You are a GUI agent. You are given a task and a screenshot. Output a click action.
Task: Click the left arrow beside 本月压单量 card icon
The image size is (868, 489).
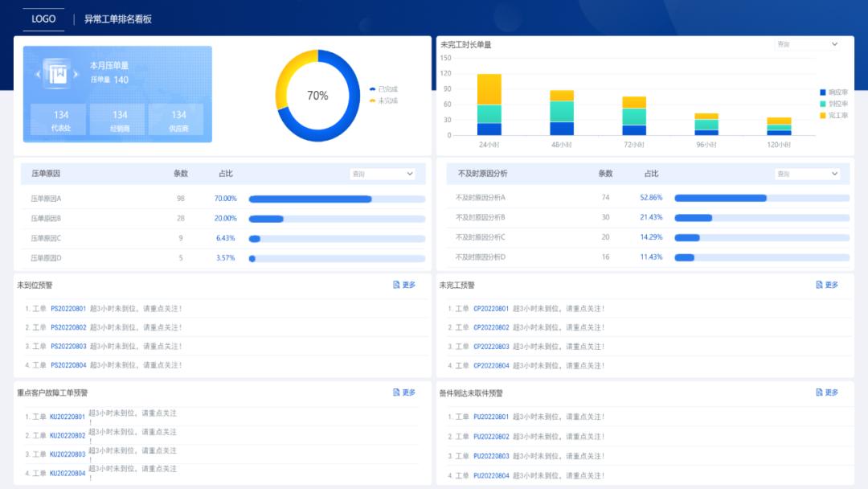click(37, 75)
